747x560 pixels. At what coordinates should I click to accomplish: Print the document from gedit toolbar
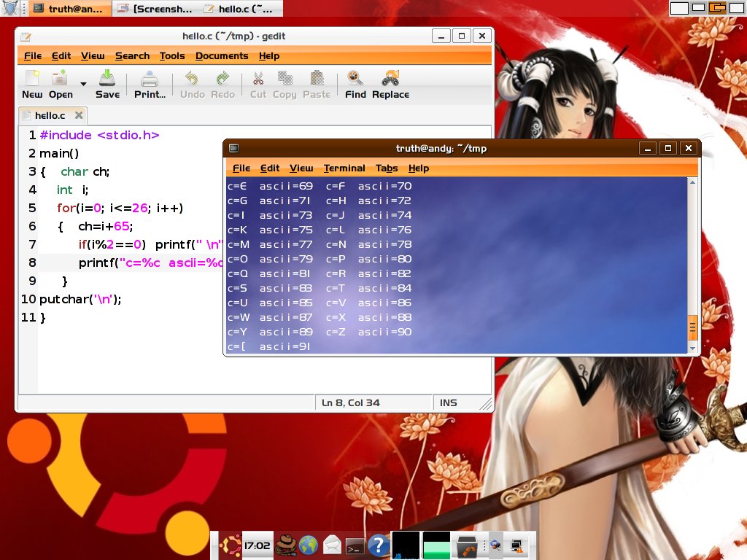coord(150,85)
